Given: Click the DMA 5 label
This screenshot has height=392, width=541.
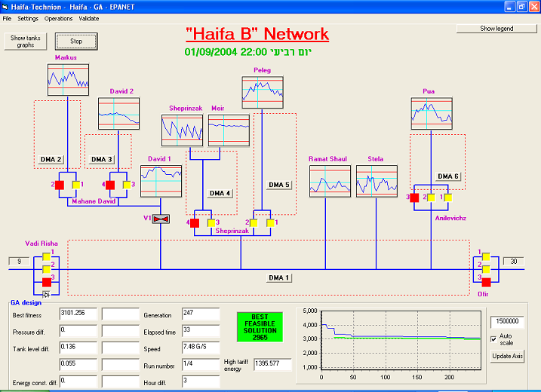Looking at the screenshot, I should tap(279, 185).
